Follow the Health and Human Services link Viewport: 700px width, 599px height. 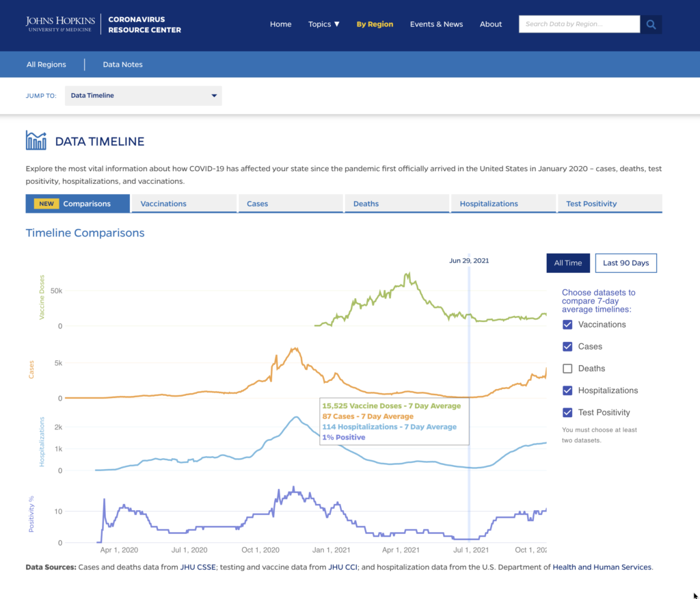(602, 567)
